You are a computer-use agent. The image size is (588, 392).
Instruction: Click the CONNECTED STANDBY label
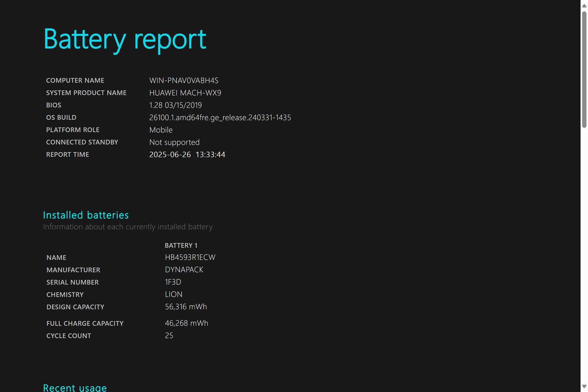82,142
